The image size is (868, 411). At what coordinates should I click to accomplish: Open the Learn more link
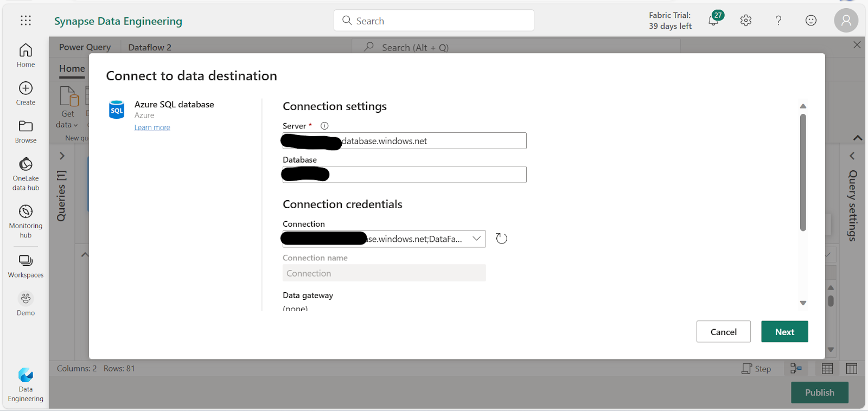[x=152, y=127]
